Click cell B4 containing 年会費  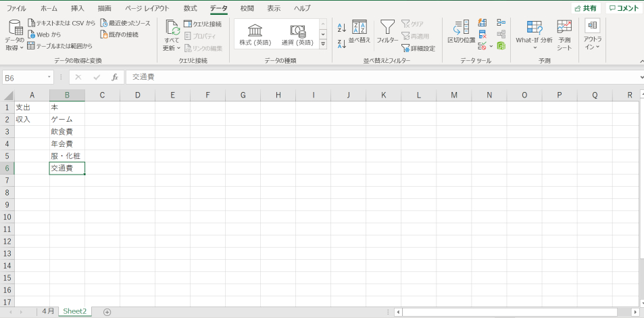point(68,143)
